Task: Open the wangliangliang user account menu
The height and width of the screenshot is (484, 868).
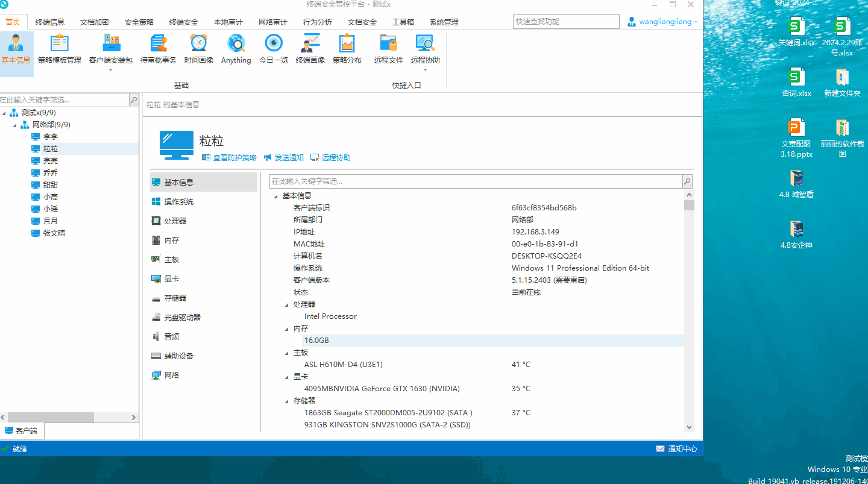Action: [662, 22]
